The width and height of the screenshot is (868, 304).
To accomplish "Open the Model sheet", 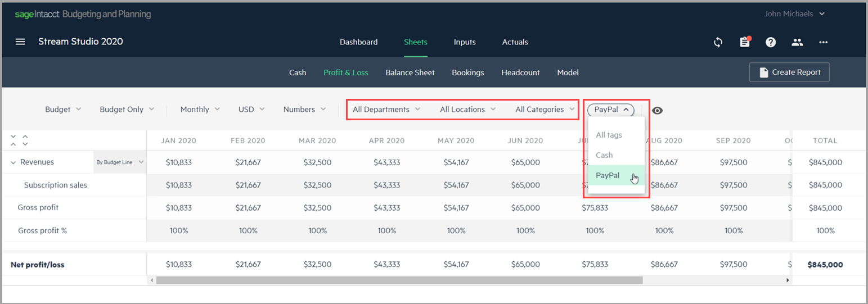I will [568, 72].
